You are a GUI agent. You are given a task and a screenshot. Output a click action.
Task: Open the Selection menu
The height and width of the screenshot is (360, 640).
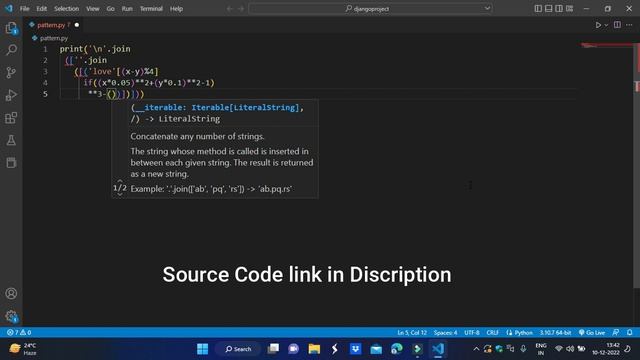point(67,9)
